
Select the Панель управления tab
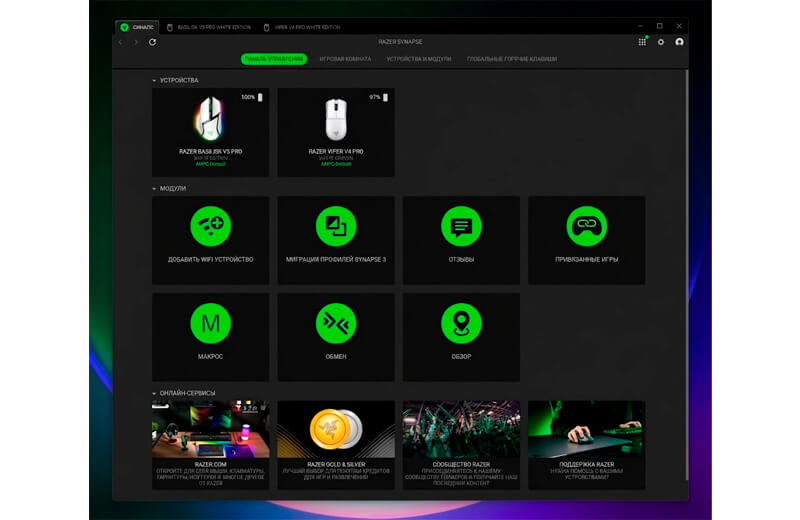[x=274, y=59]
